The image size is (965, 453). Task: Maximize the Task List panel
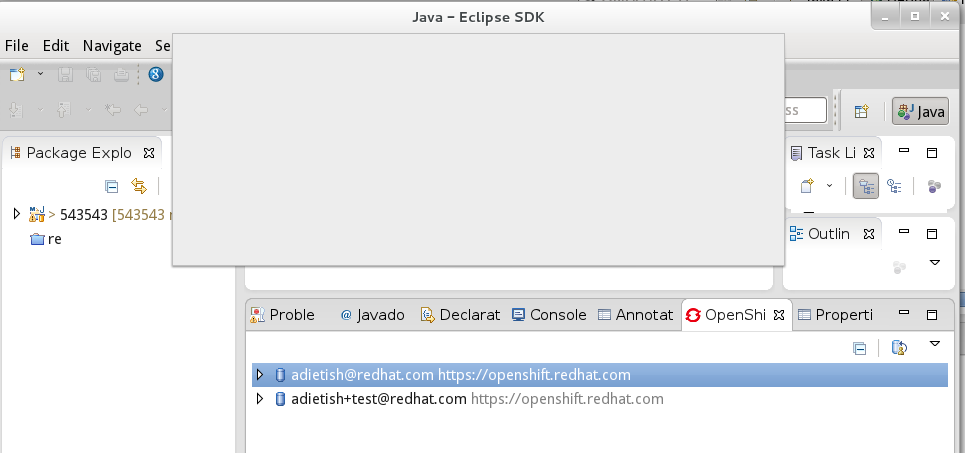[932, 153]
